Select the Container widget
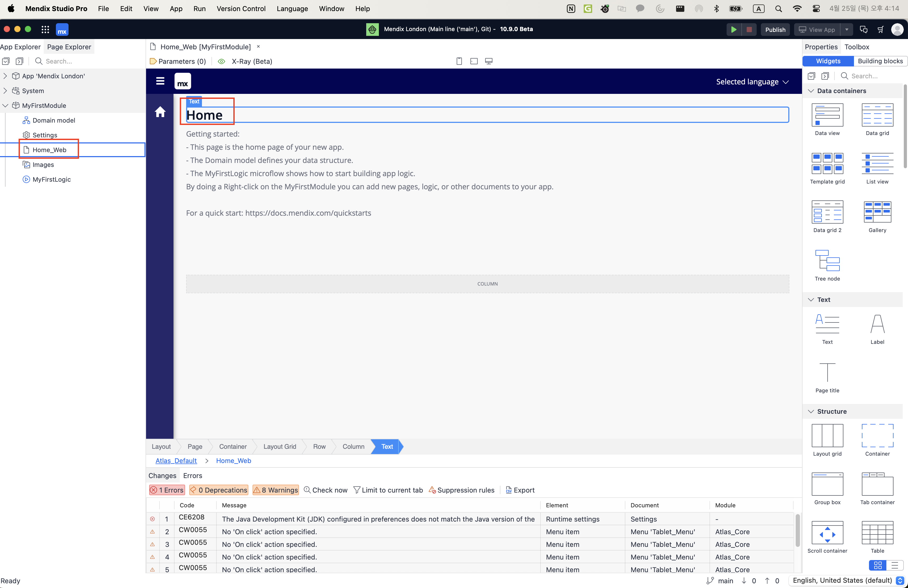The height and width of the screenshot is (588, 908). tap(877, 440)
